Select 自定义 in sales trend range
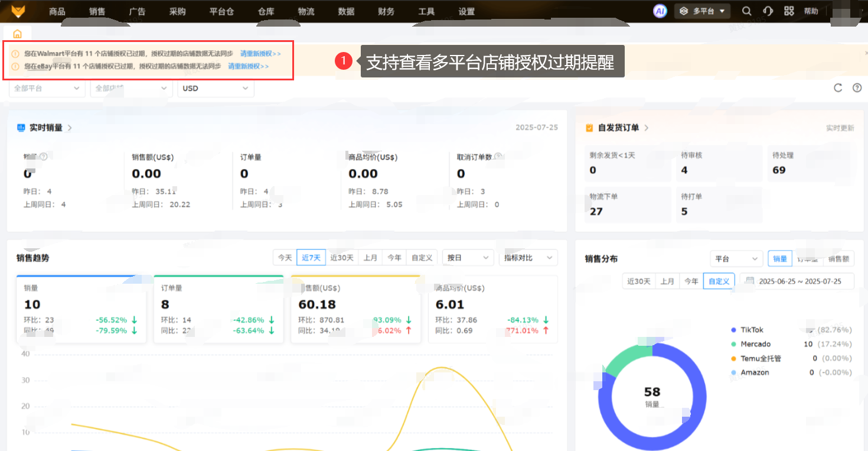868x451 pixels. click(422, 258)
